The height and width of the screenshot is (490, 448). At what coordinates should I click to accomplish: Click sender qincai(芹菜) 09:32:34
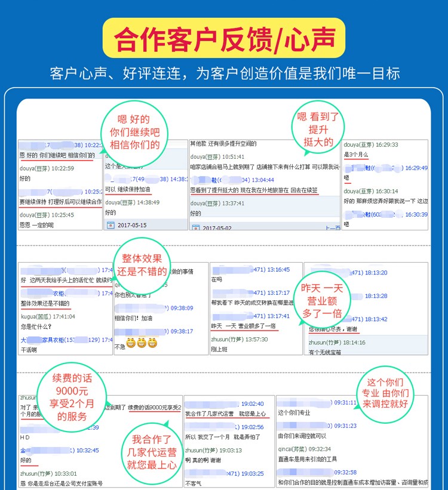[x=305, y=449]
